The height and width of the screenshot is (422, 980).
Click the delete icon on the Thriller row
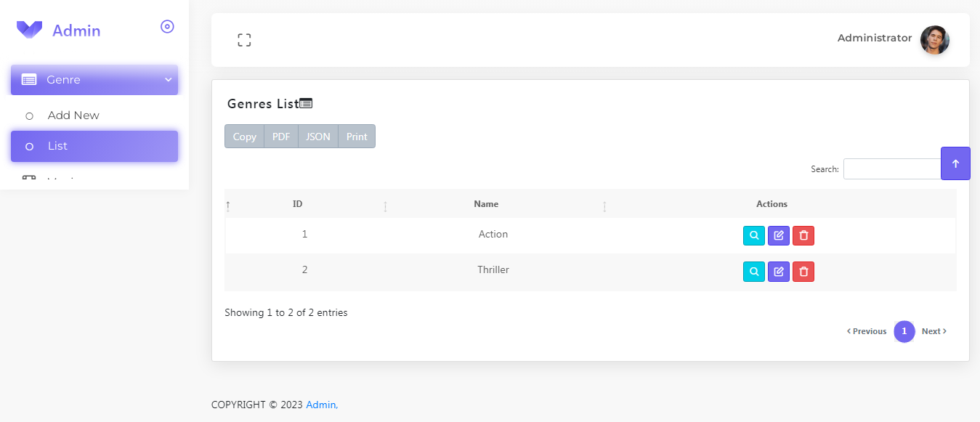click(x=803, y=271)
